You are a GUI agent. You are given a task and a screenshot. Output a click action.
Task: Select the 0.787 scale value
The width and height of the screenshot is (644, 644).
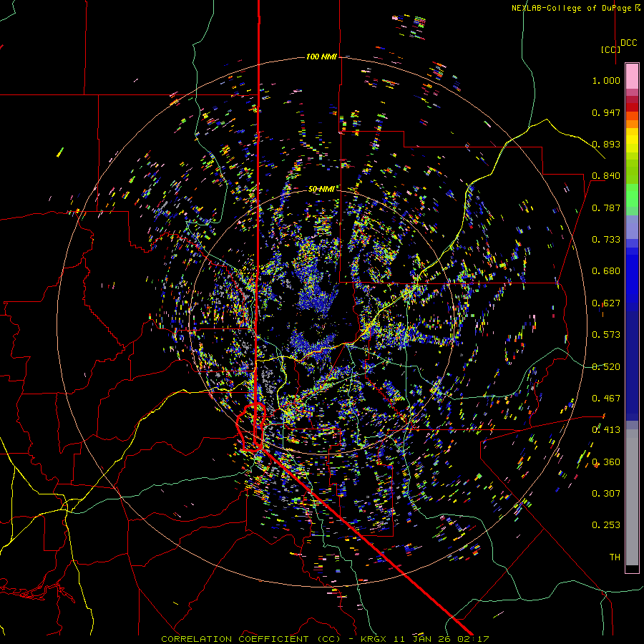tap(606, 208)
